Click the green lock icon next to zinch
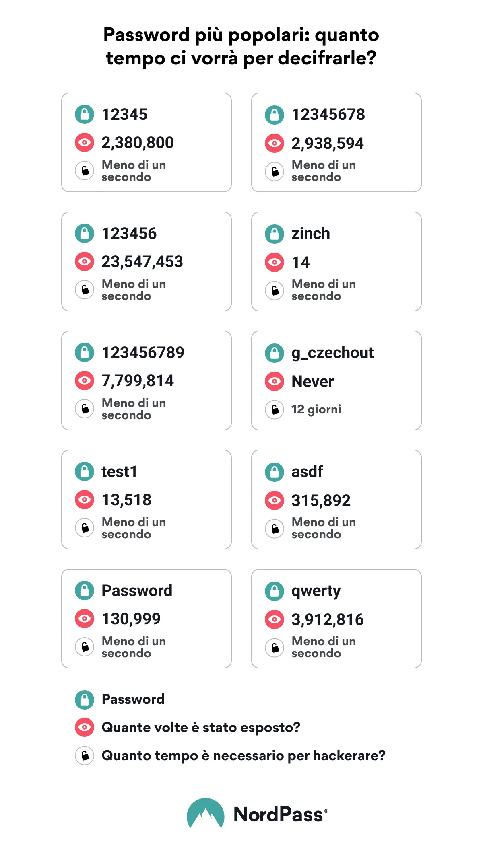 tap(275, 234)
